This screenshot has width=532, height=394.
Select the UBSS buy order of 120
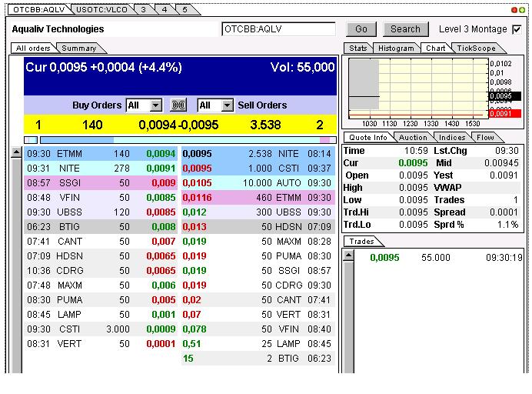point(101,212)
